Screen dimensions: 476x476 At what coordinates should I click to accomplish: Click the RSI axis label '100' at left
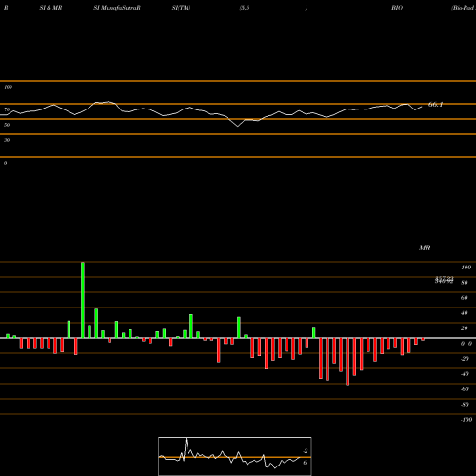tap(8, 87)
